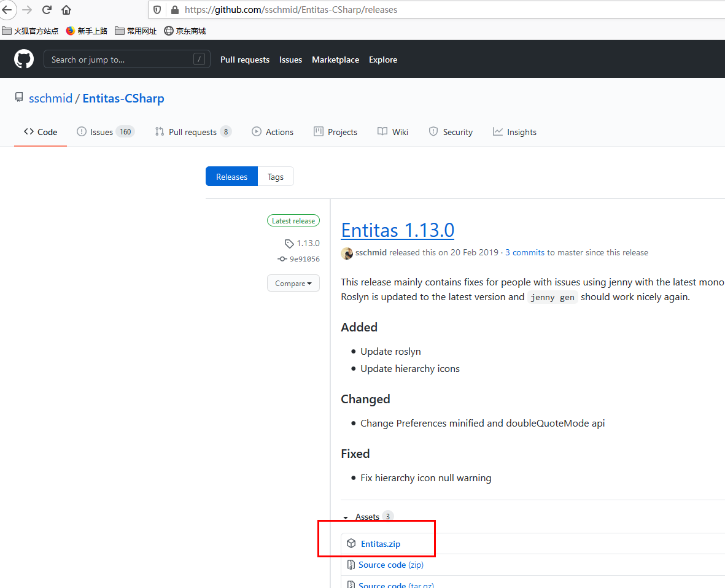Click the search or jump to field
Image resolution: width=725 pixels, height=588 pixels.
(x=126, y=59)
